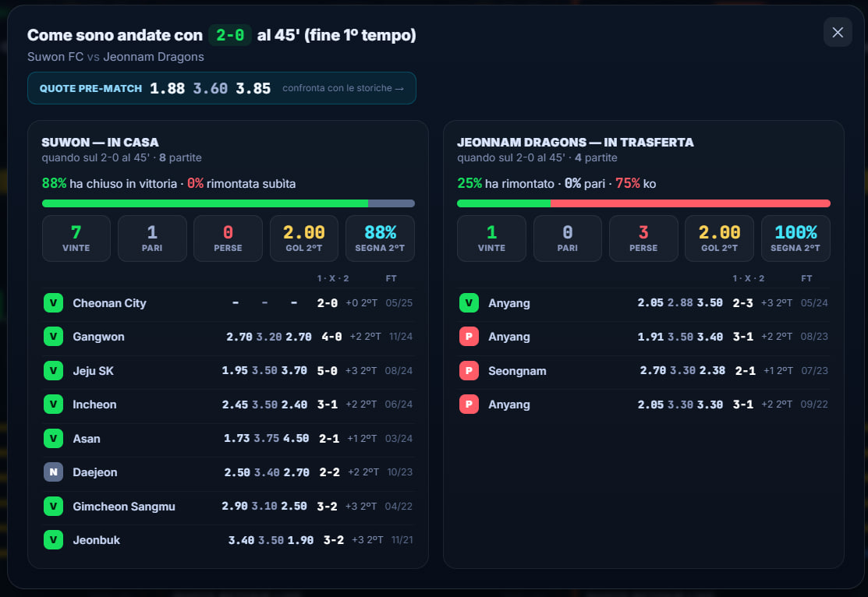Click the 4-0 final score for Gangwon

click(331, 337)
